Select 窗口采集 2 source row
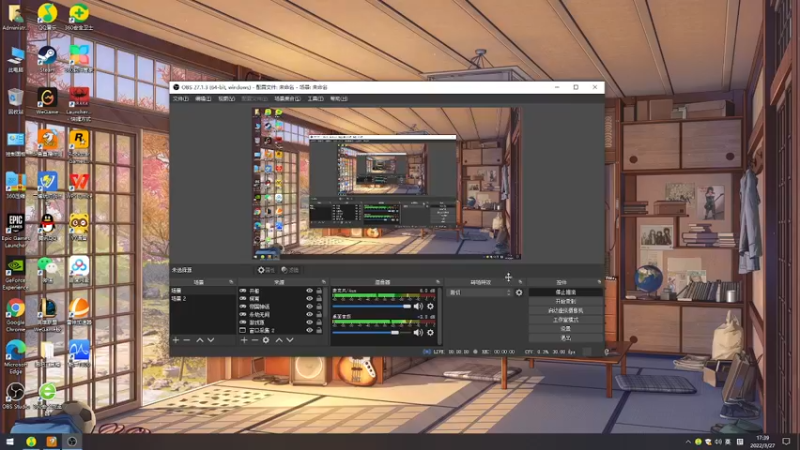Viewport: 800px width, 450px height. click(282, 330)
